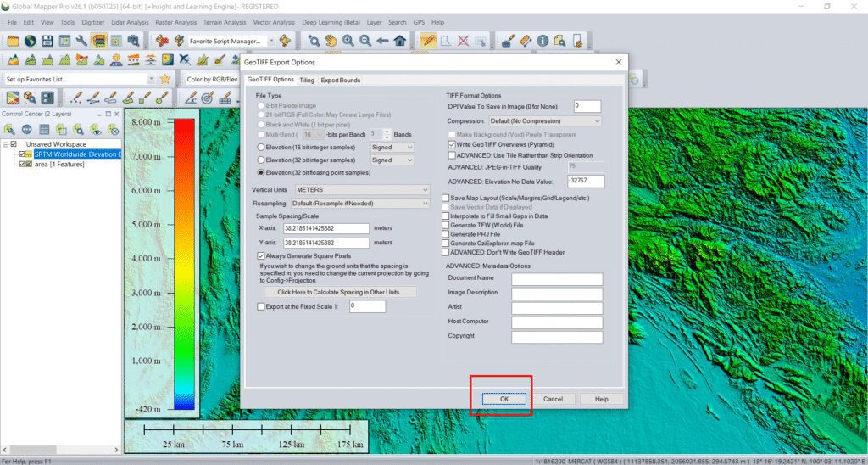Open Configuration with the wrench icon
868x465 pixels.
[81, 41]
